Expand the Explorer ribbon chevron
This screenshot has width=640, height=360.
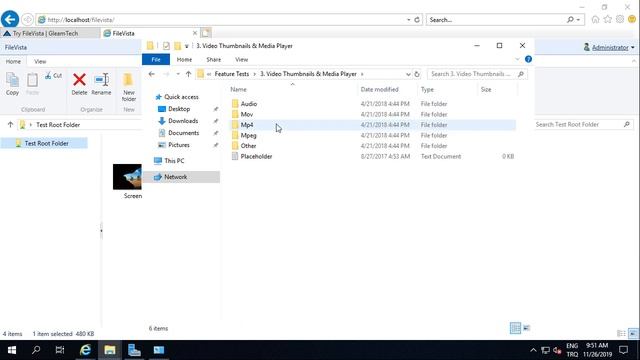pos(517,59)
